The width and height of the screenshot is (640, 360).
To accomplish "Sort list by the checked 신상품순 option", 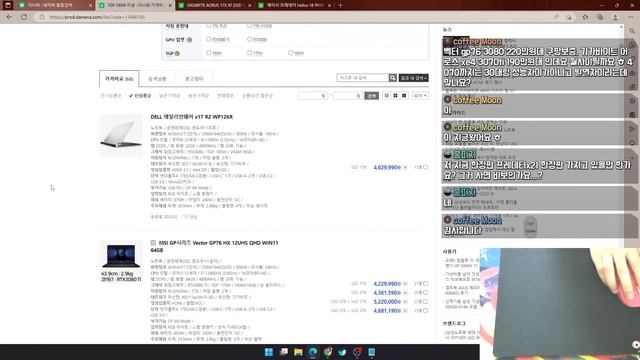I will [x=140, y=96].
